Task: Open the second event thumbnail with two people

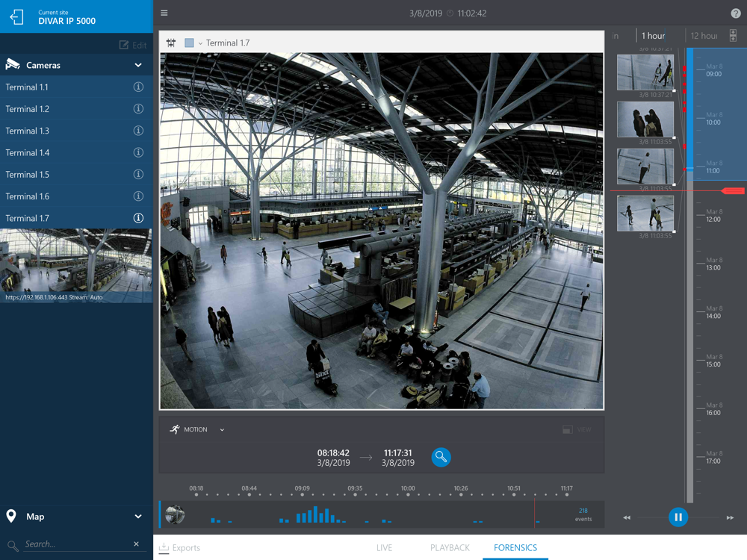Action: 645,119
